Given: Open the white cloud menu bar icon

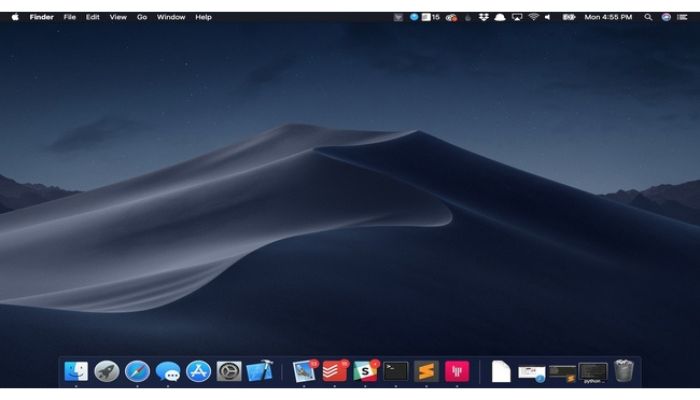Looking at the screenshot, I should [500, 17].
